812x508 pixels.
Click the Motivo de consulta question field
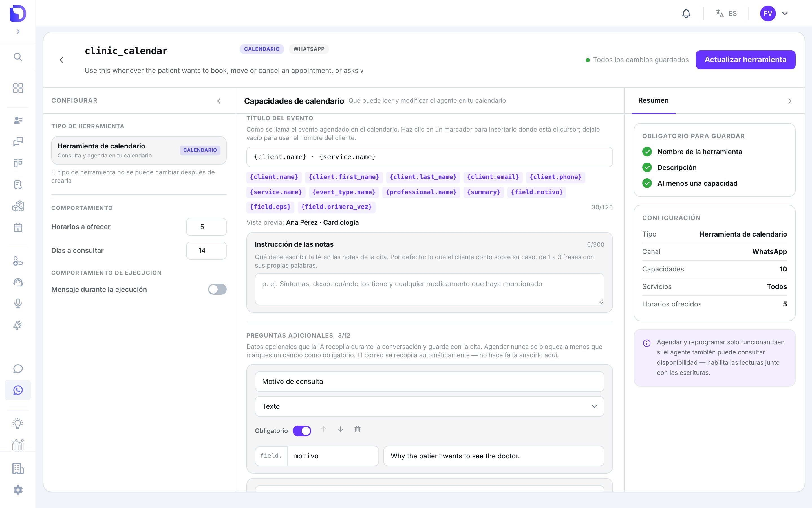429,382
